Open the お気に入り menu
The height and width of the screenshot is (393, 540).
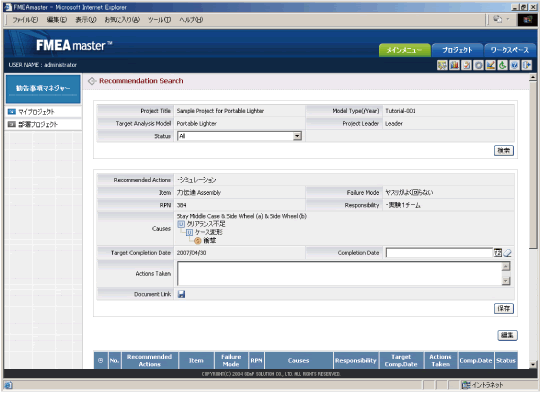click(x=122, y=20)
